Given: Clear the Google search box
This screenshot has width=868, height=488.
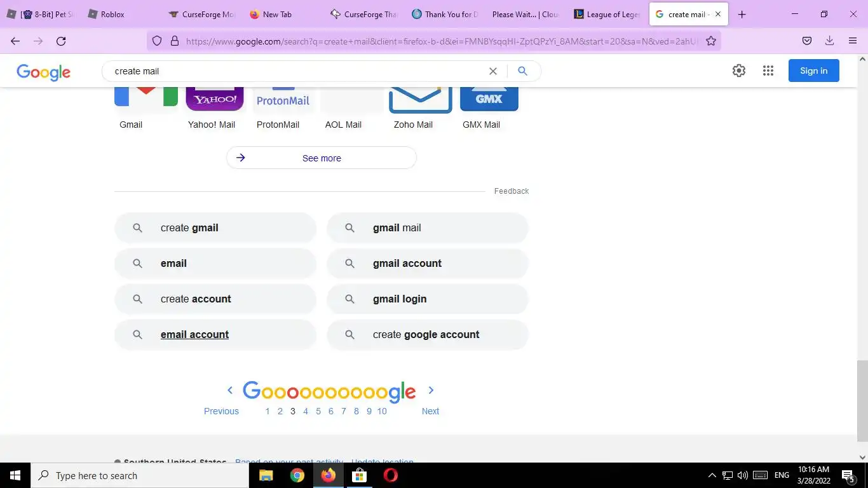Looking at the screenshot, I should (x=492, y=71).
